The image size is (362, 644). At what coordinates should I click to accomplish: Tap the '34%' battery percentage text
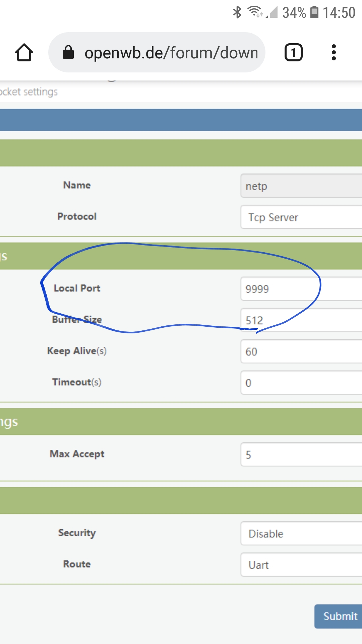click(x=294, y=13)
